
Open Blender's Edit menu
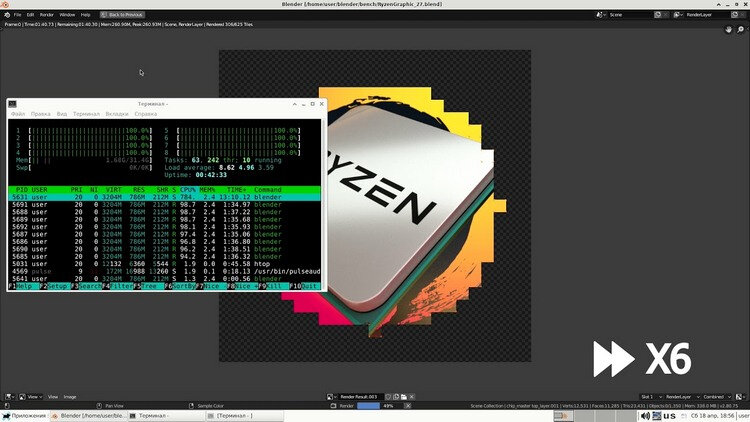(x=30, y=15)
